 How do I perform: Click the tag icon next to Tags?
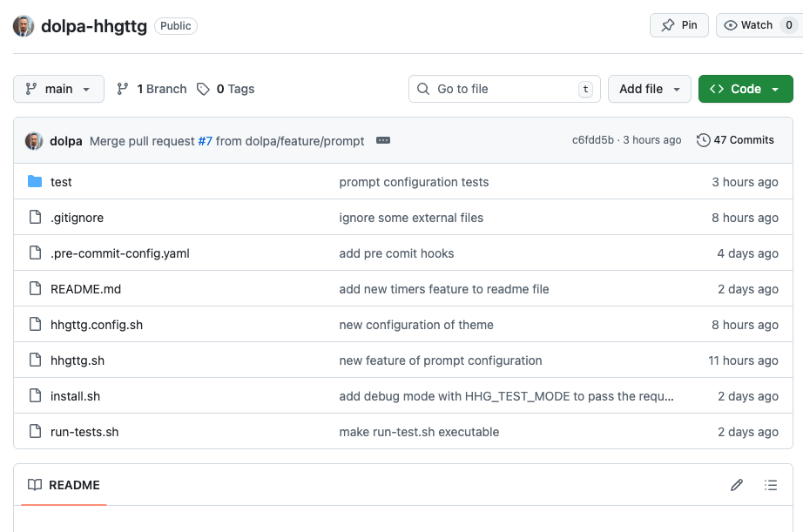(x=203, y=89)
